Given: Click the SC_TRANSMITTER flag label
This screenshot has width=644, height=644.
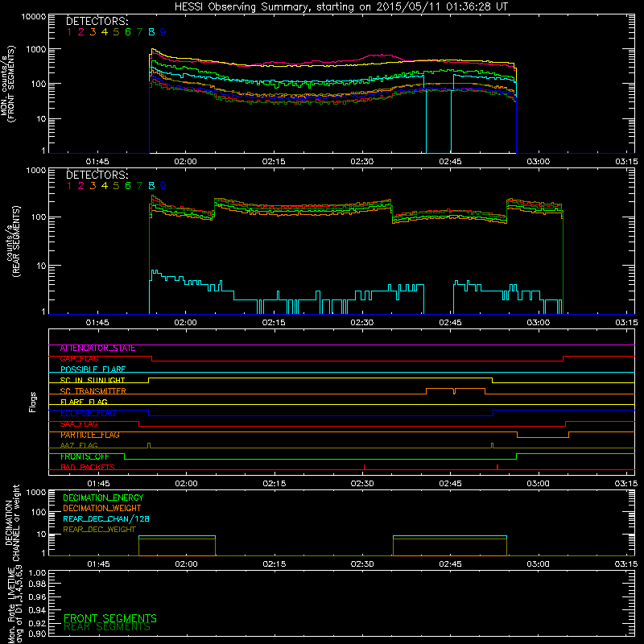Looking at the screenshot, I should coord(93,391).
